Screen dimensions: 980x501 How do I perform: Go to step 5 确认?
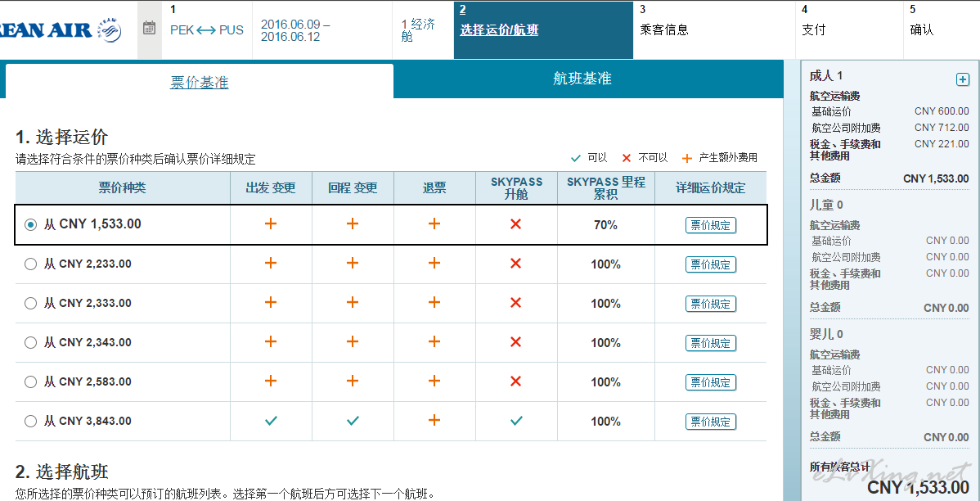(x=922, y=29)
